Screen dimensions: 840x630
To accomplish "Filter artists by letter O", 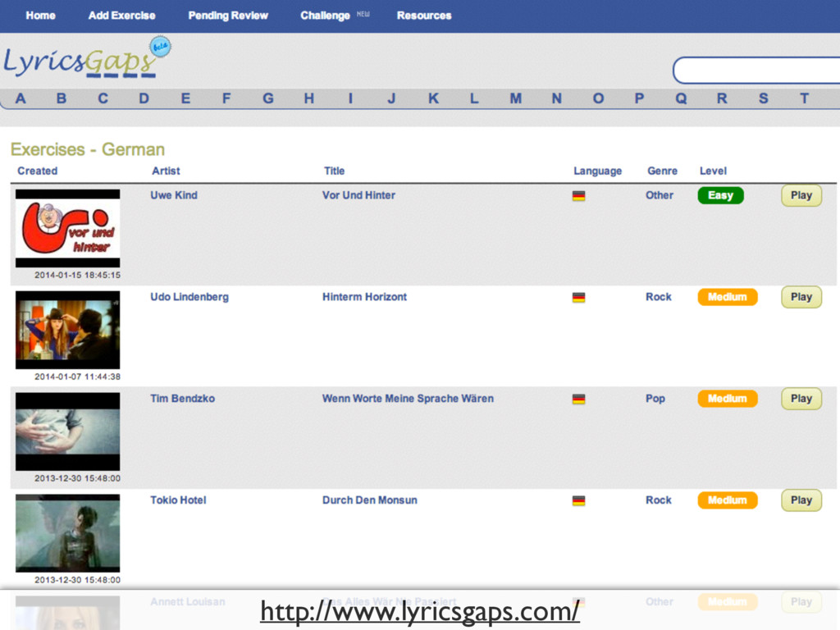I will [598, 98].
